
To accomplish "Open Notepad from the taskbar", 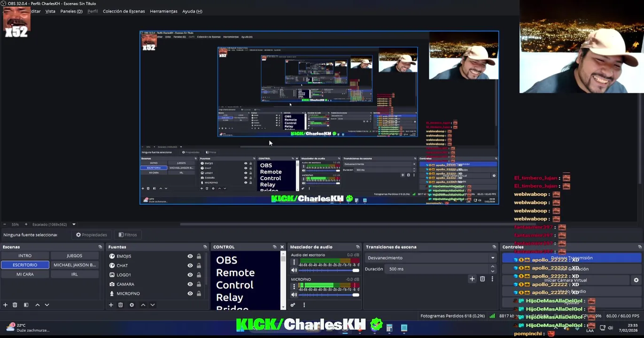I will (404, 328).
